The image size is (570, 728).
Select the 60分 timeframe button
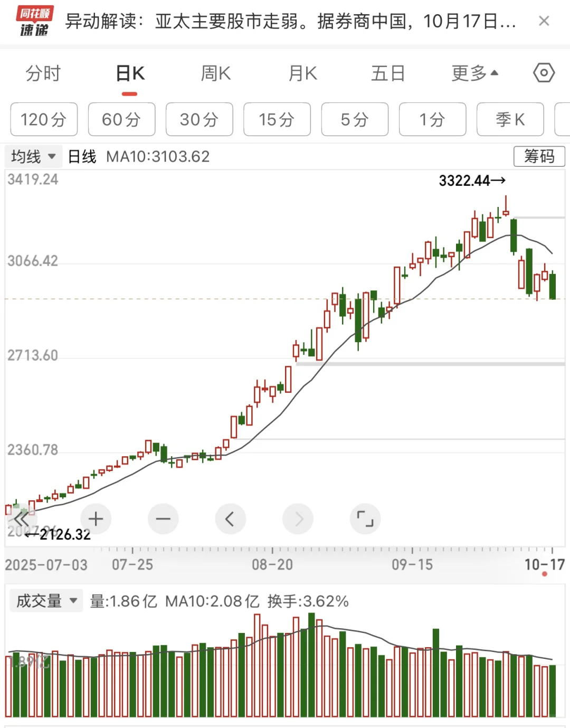(121, 119)
